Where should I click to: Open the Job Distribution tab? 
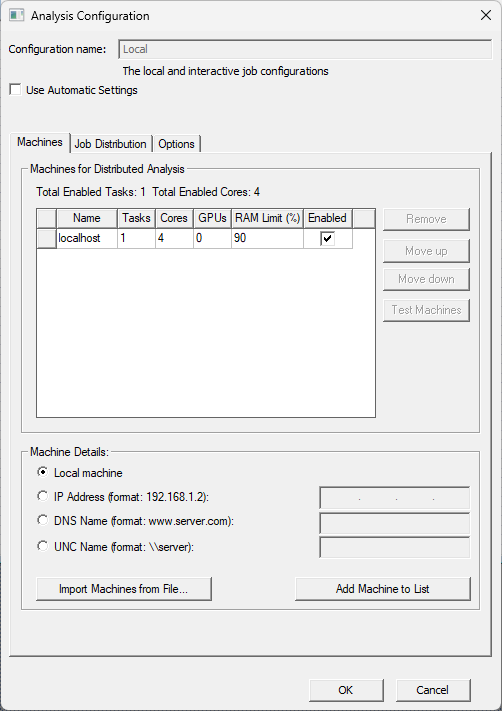pyautogui.click(x=110, y=144)
